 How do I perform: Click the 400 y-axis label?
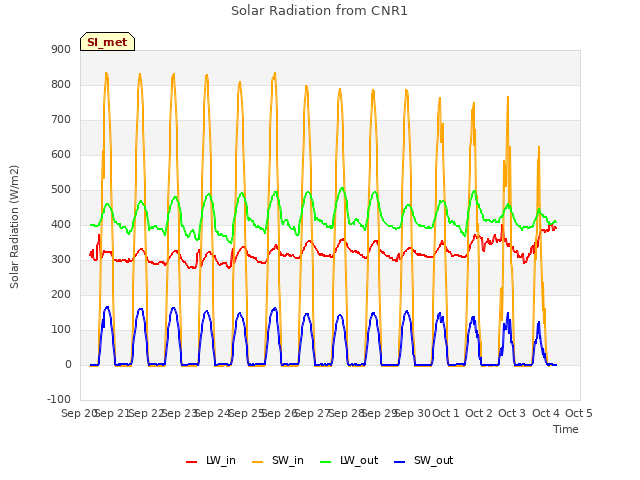coord(61,224)
